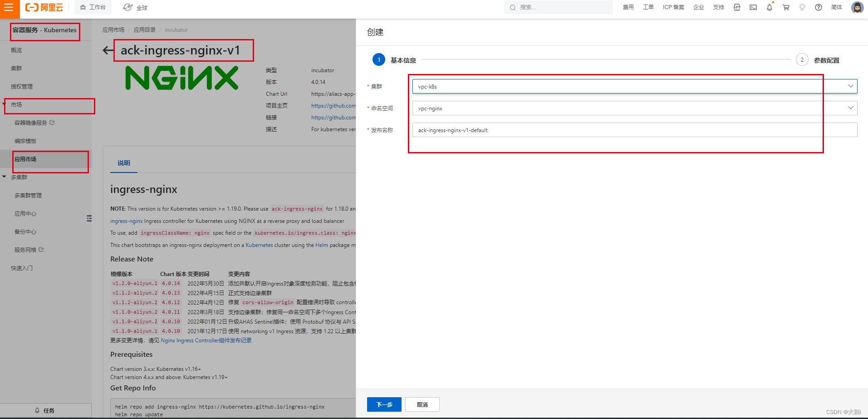
Task: Click step 1 基本信息
Action: (394, 60)
